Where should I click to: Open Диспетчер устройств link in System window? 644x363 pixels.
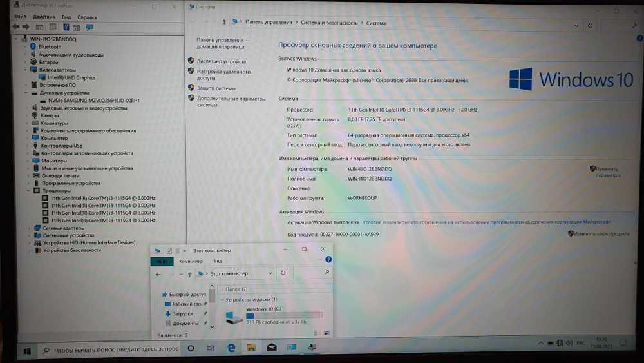point(222,61)
